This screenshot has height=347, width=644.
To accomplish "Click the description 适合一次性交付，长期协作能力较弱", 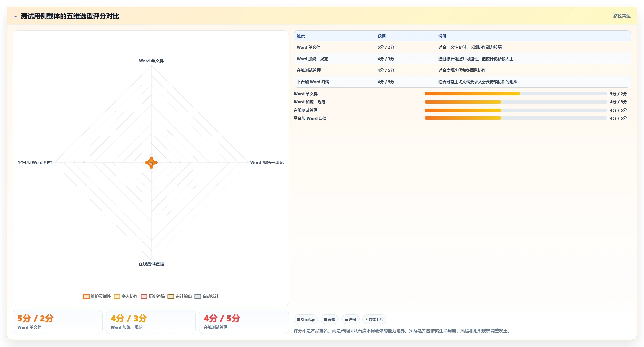I will click(x=470, y=47).
